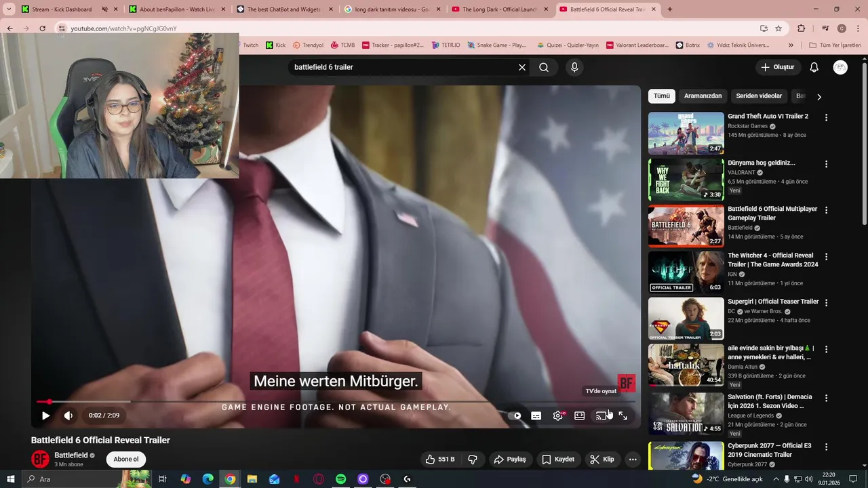The image size is (868, 488).
Task: Switch to The Long Dark browser tab
Action: (x=500, y=9)
